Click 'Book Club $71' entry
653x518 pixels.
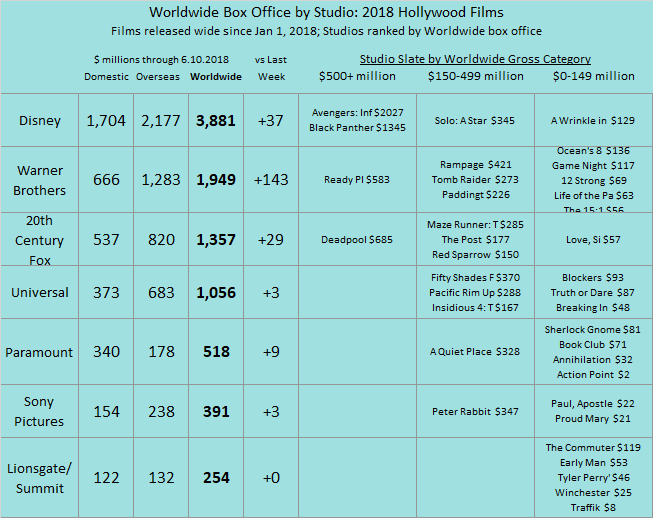click(x=593, y=345)
